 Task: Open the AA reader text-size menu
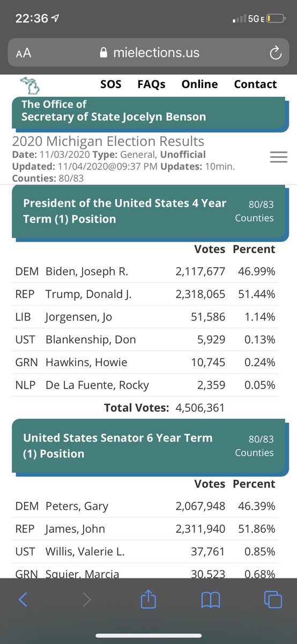[24, 53]
